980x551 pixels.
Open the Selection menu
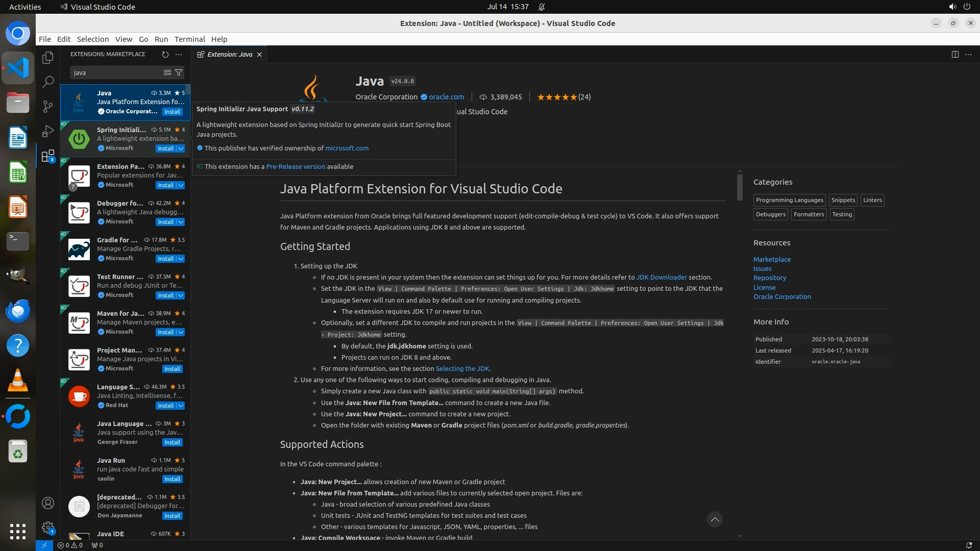pyautogui.click(x=92, y=39)
